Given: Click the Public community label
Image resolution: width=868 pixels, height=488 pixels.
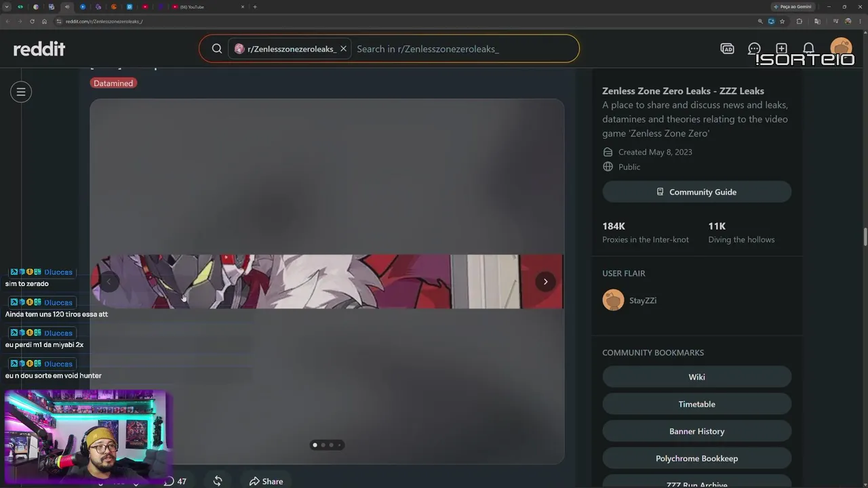Looking at the screenshot, I should 629,167.
